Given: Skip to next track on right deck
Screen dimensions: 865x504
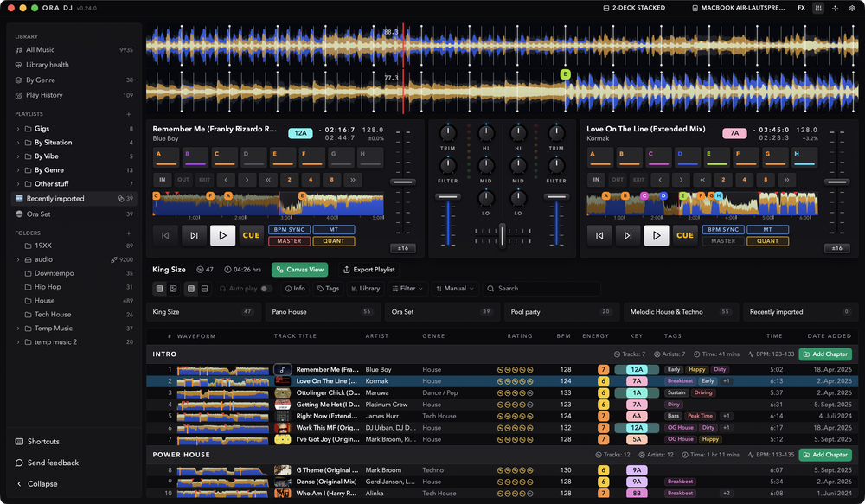Looking at the screenshot, I should [628, 235].
